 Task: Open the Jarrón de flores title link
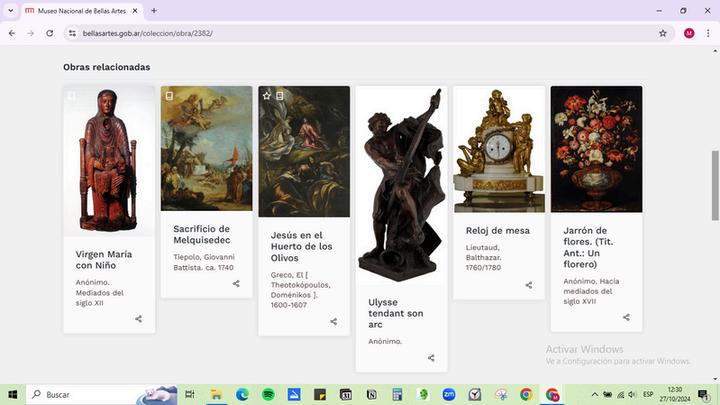pyautogui.click(x=588, y=247)
